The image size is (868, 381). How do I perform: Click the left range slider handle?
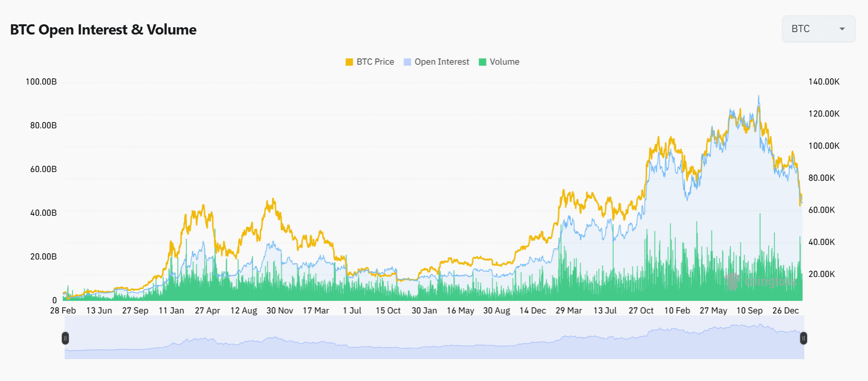65,338
